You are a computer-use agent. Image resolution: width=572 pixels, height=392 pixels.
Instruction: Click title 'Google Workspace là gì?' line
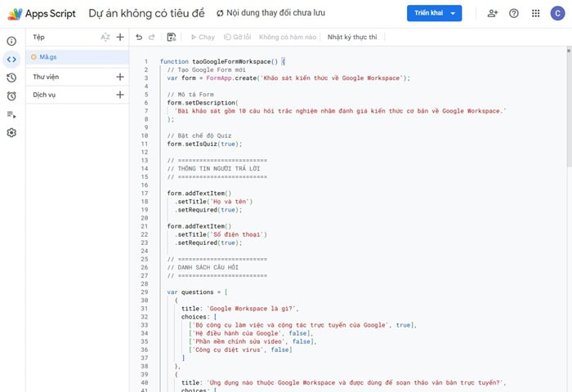tap(240, 309)
